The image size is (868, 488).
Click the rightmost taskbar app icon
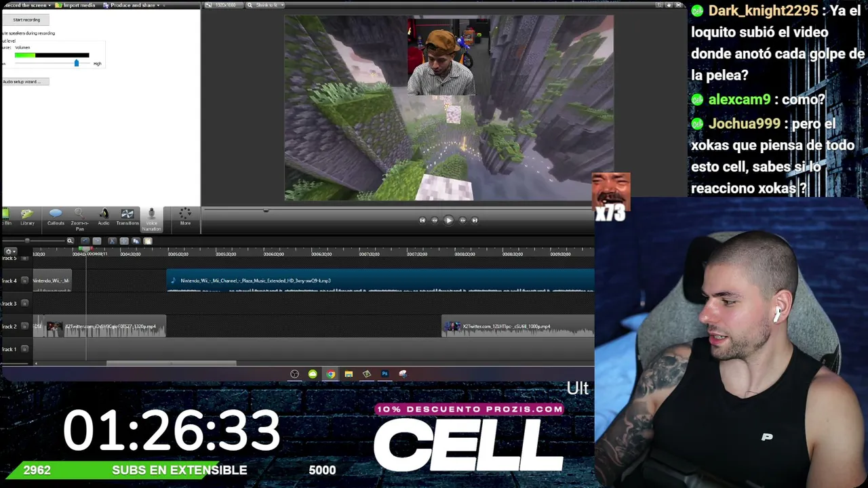pos(403,374)
